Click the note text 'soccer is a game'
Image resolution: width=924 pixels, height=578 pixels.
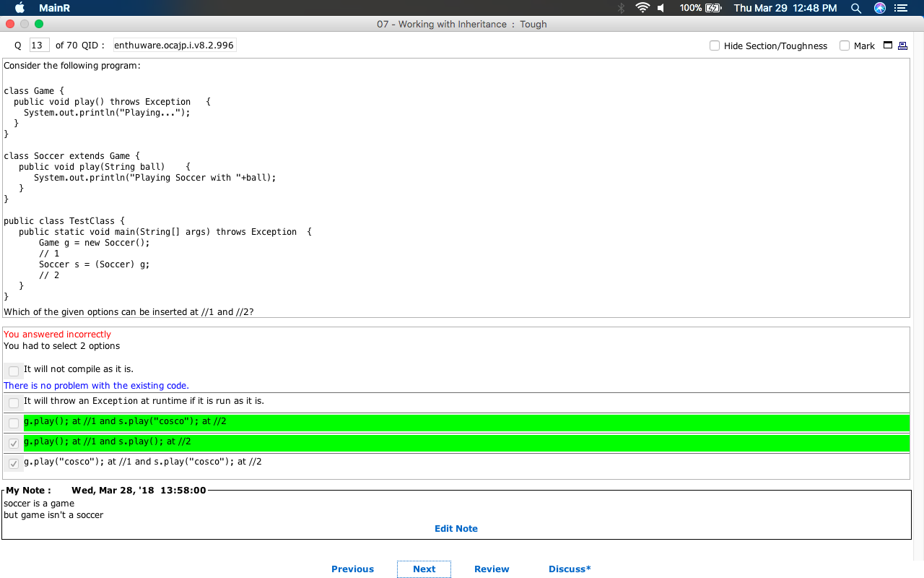39,504
